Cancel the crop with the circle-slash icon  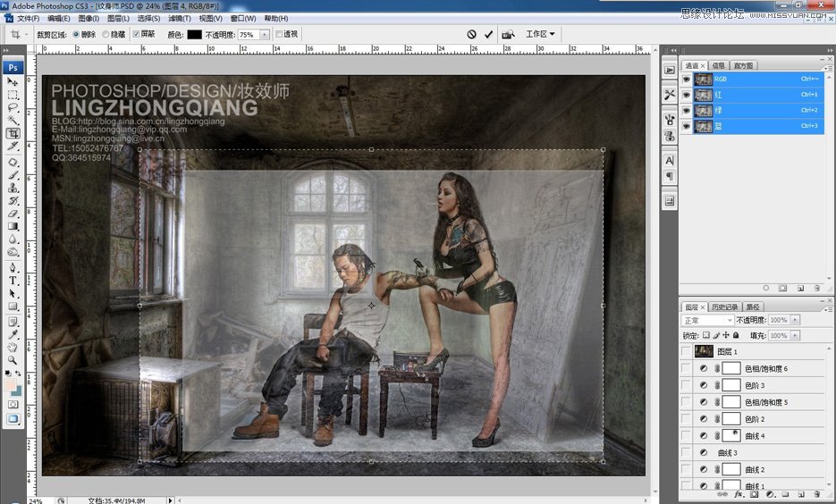(x=471, y=34)
